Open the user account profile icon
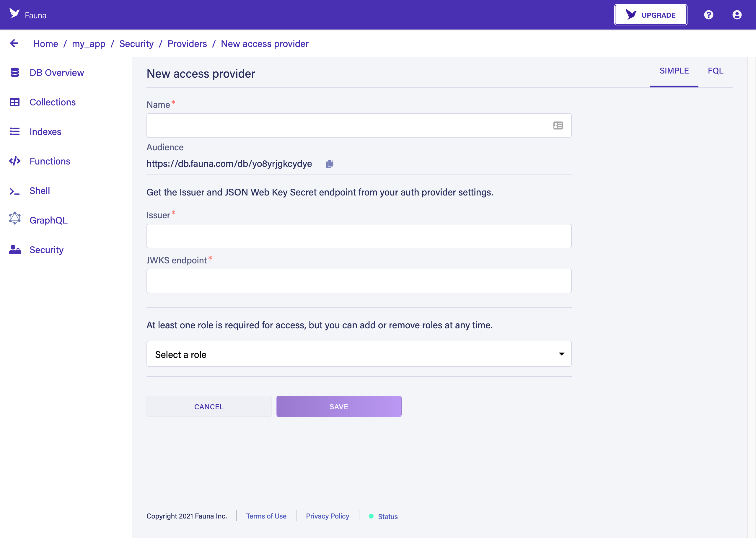 [737, 15]
